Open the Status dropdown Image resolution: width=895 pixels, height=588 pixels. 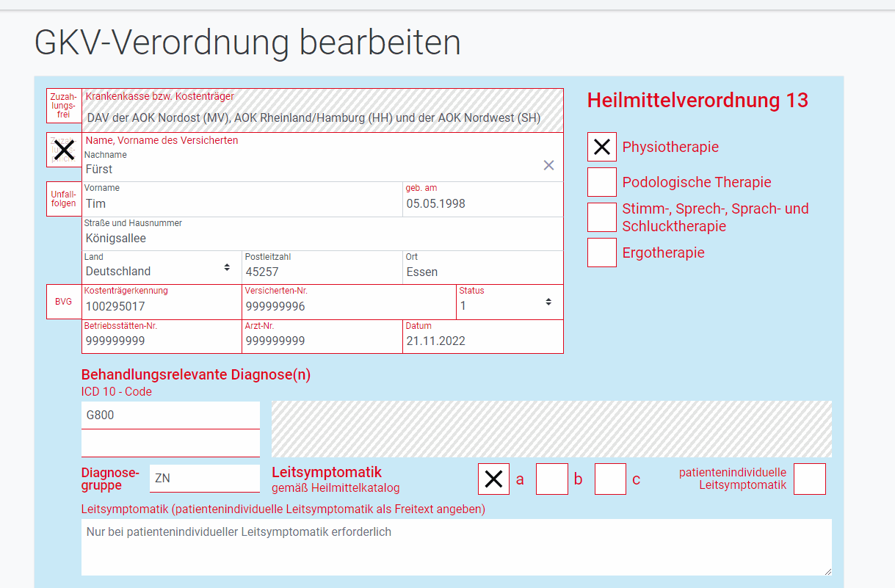pyautogui.click(x=510, y=302)
